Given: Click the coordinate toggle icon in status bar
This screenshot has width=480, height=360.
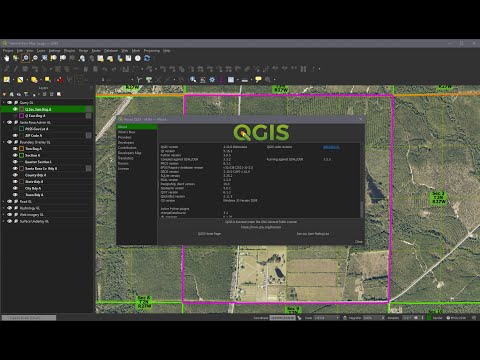Looking at the screenshot, I should [x=299, y=318].
